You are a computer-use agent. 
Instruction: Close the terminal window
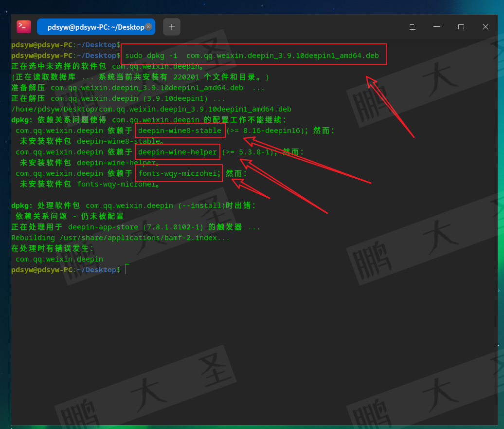click(485, 27)
